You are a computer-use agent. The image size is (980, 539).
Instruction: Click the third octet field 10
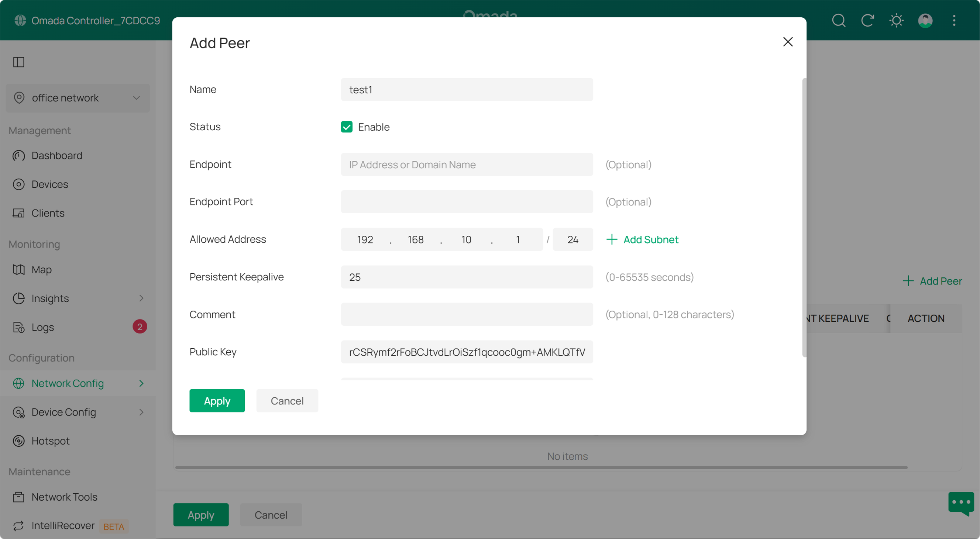point(466,239)
